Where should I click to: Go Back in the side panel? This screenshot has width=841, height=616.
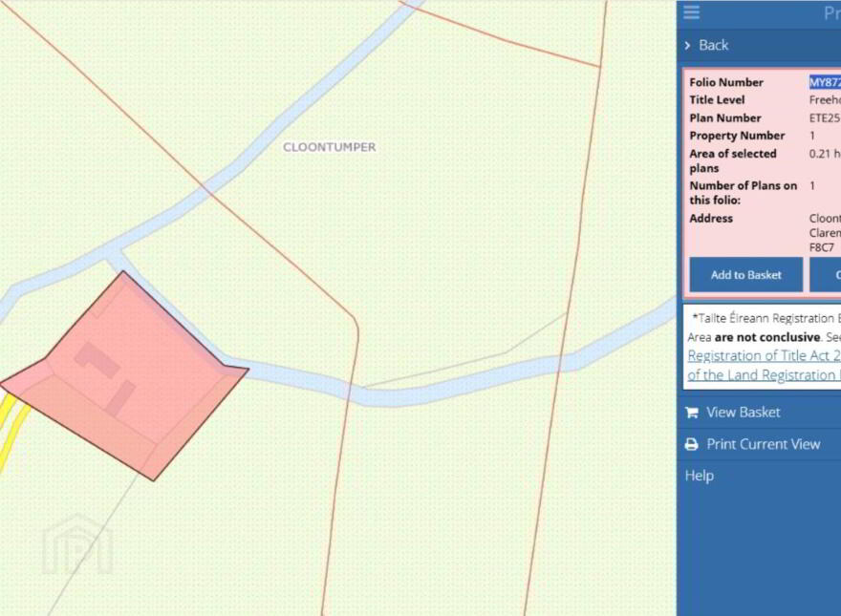713,45
